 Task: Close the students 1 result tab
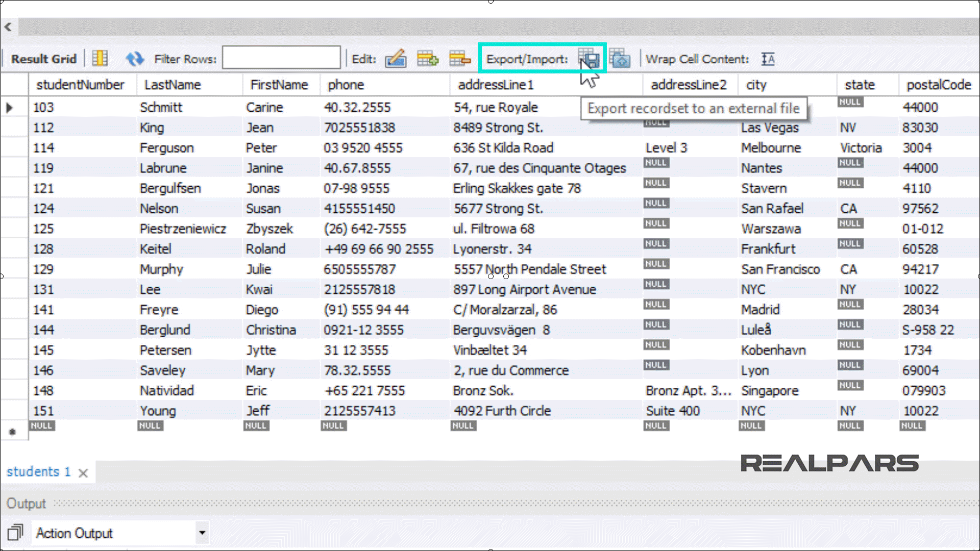pos(83,473)
